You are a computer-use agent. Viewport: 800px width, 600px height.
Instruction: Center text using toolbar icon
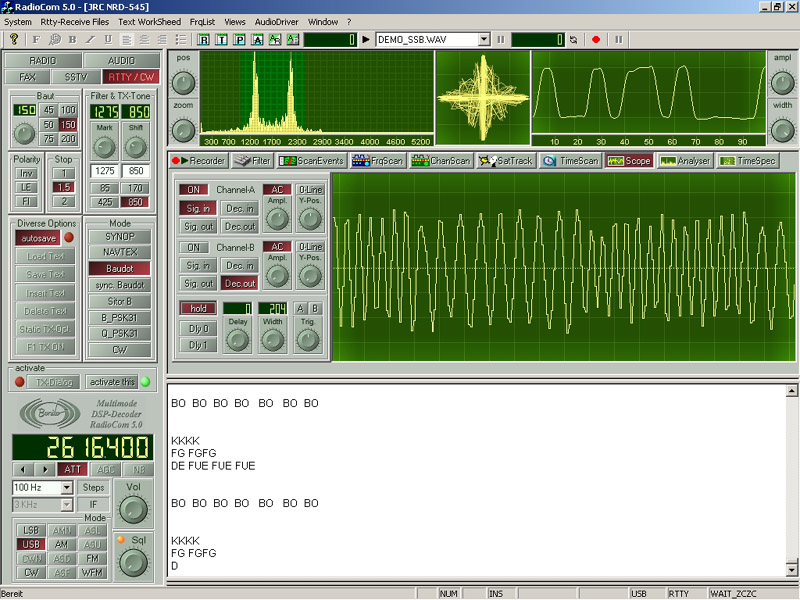144,39
